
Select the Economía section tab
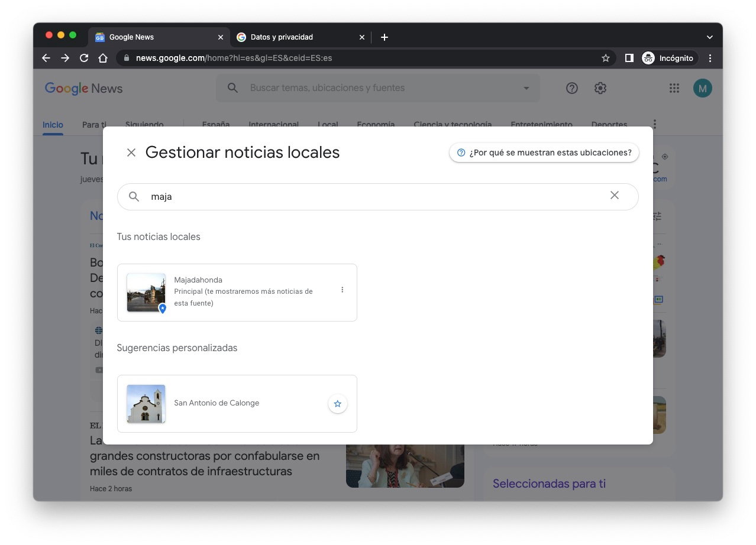coord(376,125)
